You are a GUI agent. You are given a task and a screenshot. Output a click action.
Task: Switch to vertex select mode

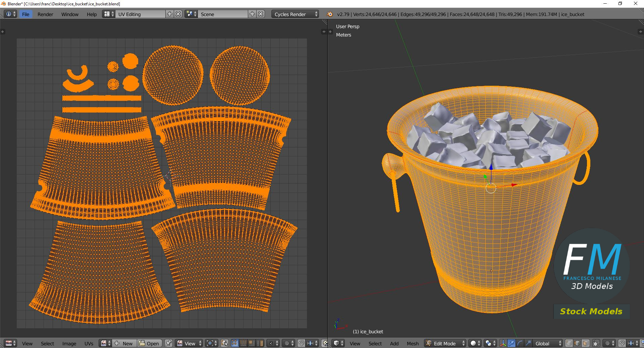click(569, 343)
